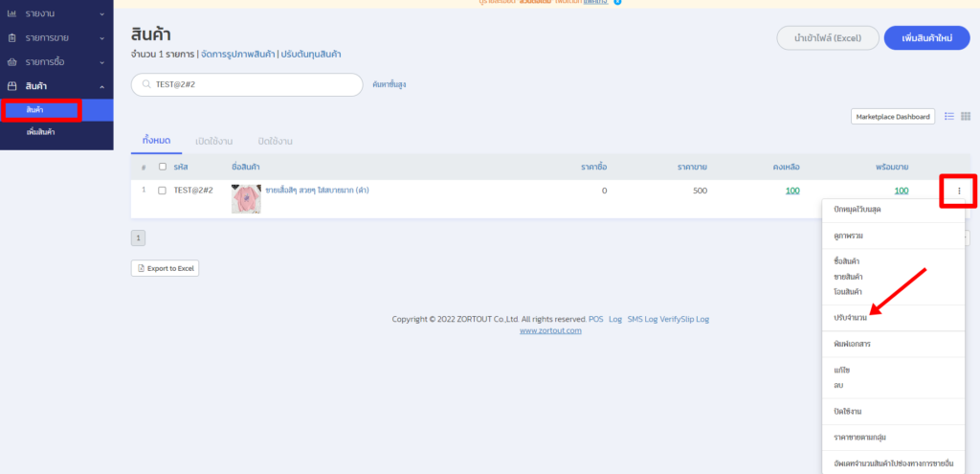
Task: Sort by the ชื่อสินค้า column header
Action: coord(246,167)
